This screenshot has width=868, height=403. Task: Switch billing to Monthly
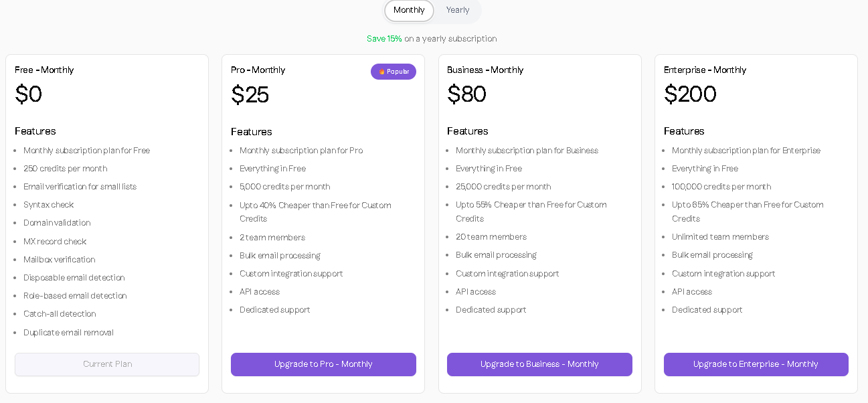[409, 10]
